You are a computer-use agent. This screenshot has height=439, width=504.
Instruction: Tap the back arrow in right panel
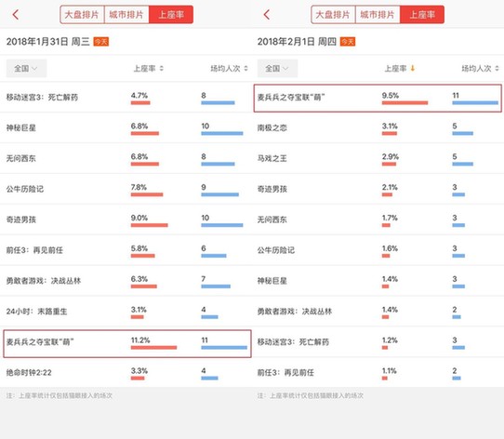coord(267,15)
